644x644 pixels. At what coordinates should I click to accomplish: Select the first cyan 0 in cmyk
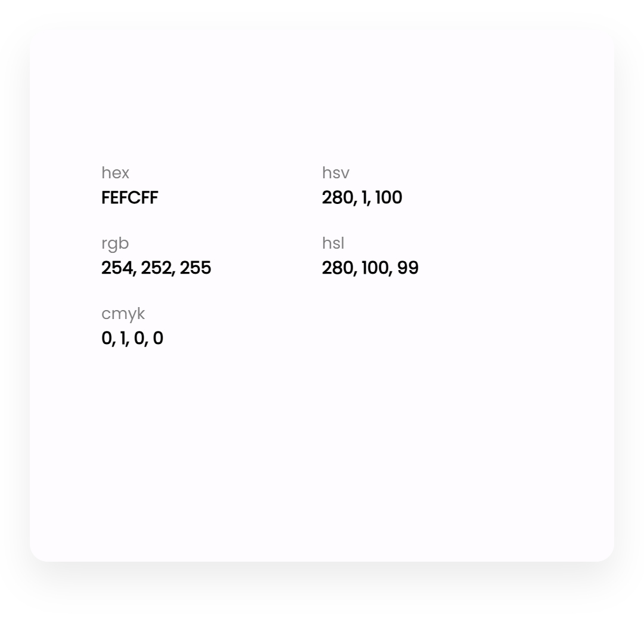tap(106, 339)
